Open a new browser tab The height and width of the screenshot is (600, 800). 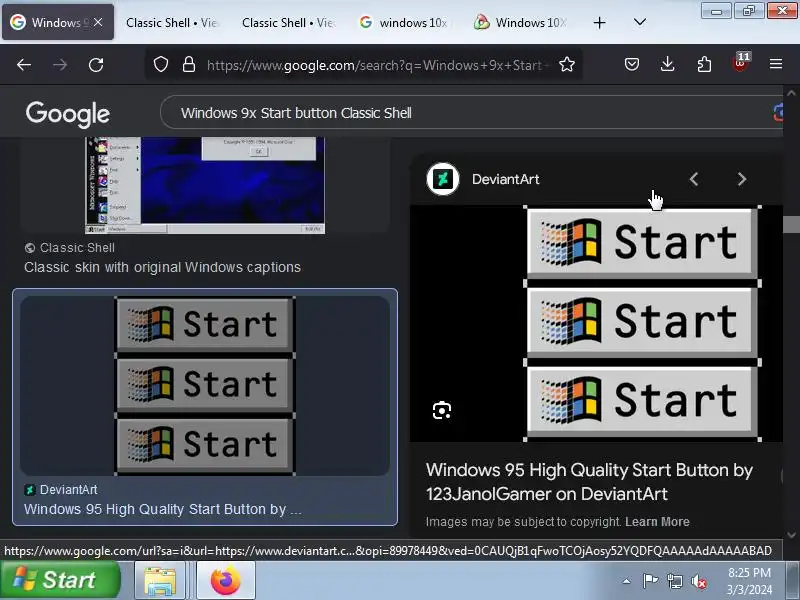pos(599,22)
